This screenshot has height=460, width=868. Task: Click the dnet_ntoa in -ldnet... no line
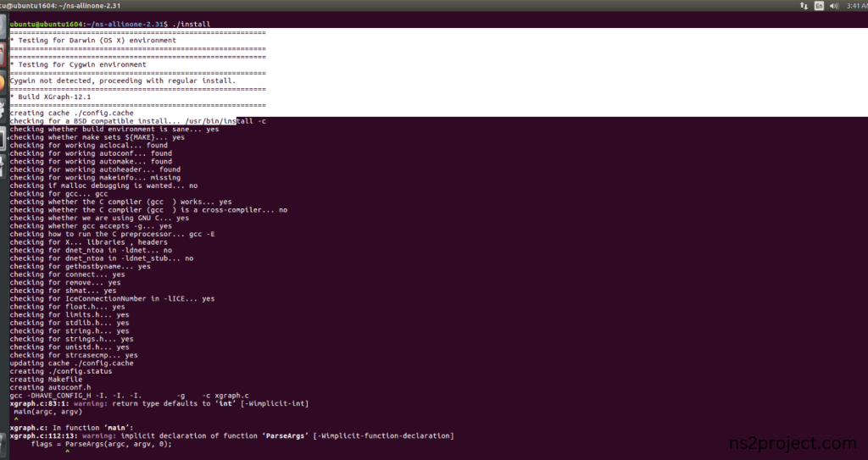[91, 251]
